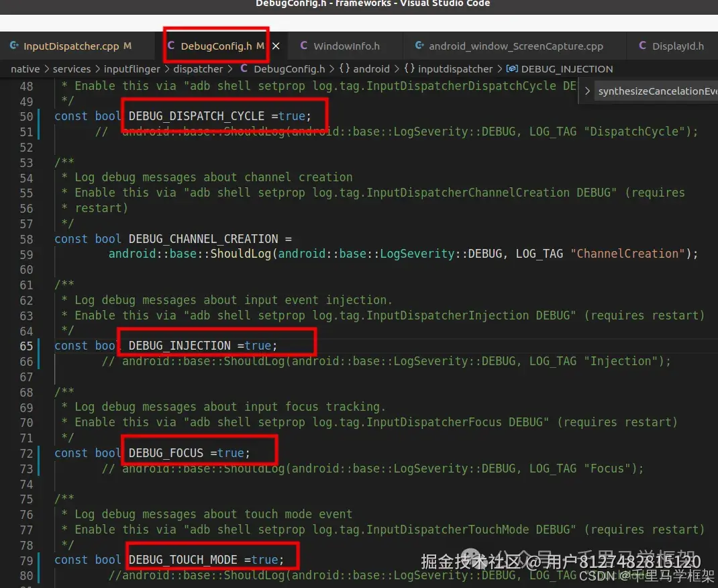Open the 'inputflinger' breadcrumb segment

pyautogui.click(x=132, y=69)
